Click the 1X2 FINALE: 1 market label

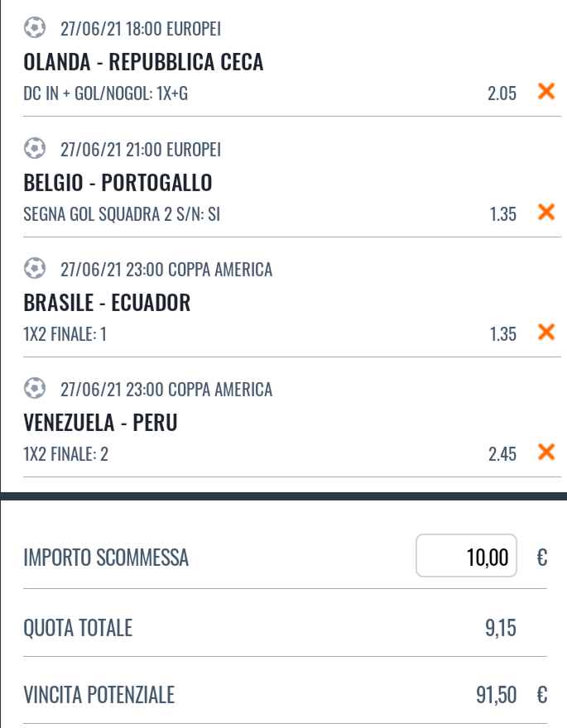pos(65,334)
